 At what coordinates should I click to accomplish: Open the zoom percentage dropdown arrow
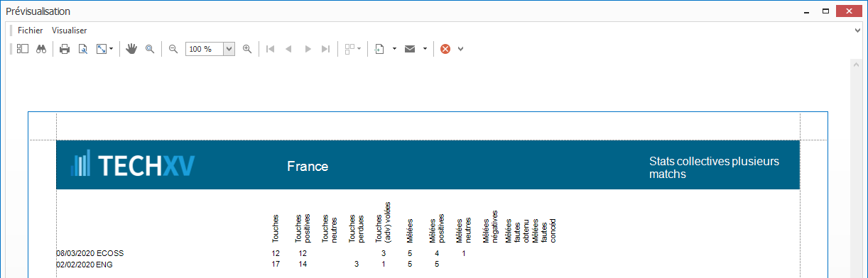click(229, 49)
